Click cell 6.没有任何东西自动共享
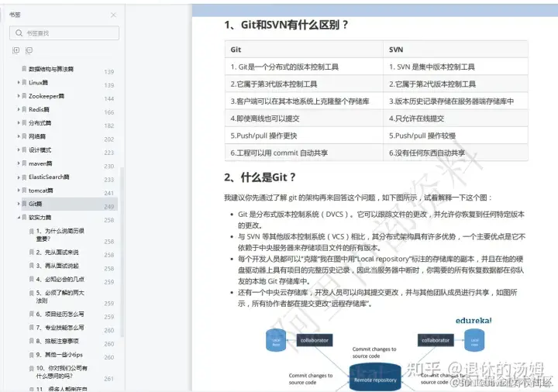The width and height of the screenshot is (558, 392). tap(456, 153)
